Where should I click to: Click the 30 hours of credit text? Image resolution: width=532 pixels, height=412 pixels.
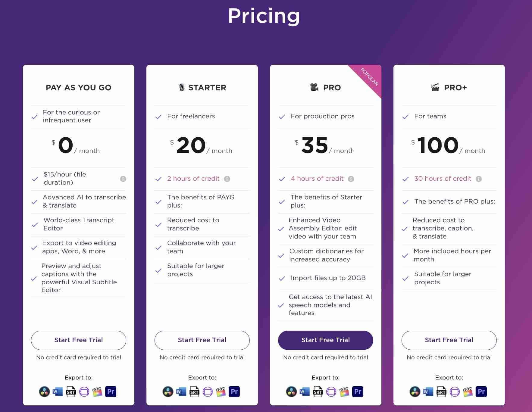(443, 179)
